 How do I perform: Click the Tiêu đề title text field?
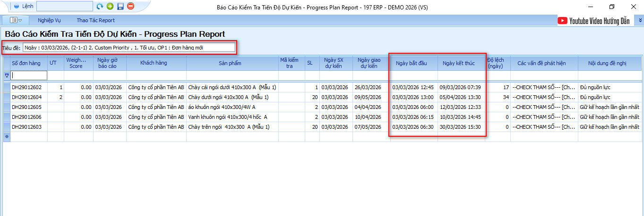[x=129, y=48]
